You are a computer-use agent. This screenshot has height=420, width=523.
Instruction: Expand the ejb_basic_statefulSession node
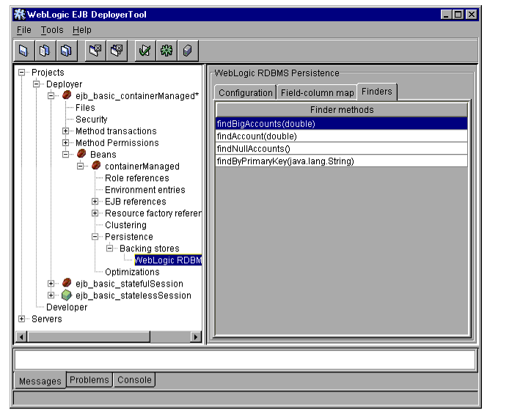pyautogui.click(x=51, y=284)
